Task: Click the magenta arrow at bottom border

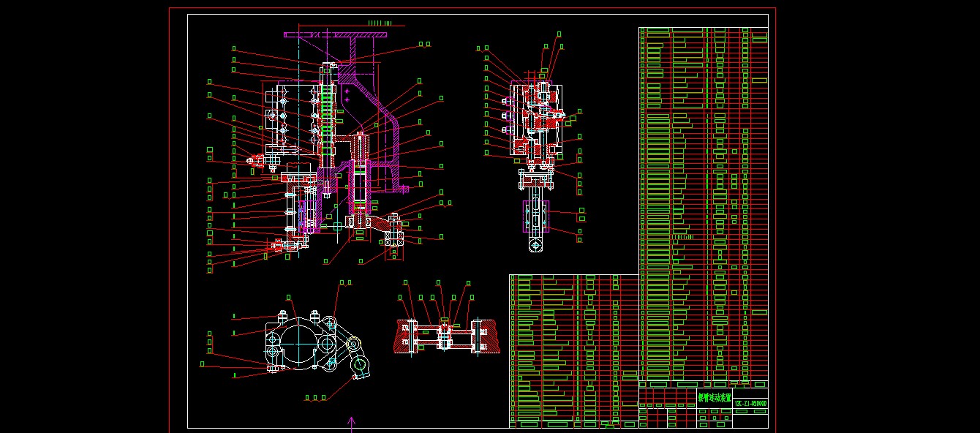Action: (x=351, y=423)
